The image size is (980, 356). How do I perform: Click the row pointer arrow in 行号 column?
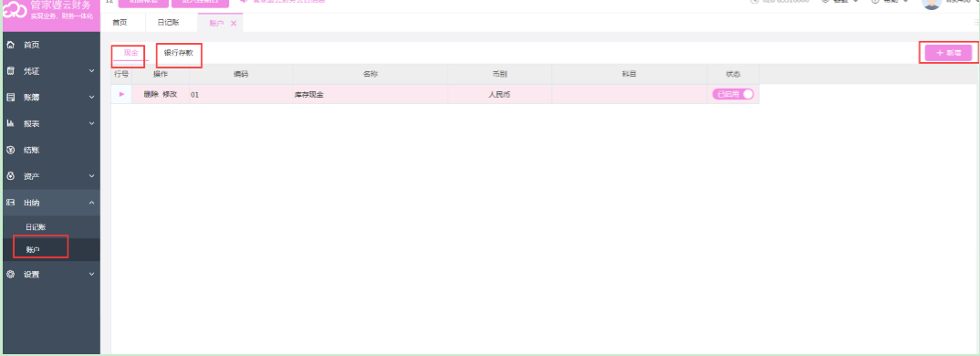[121, 94]
